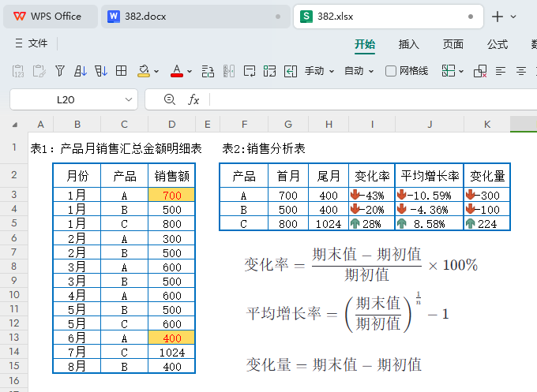Image resolution: width=537 pixels, height=392 pixels.
Task: Open font color dropdown arrow
Action: click(x=190, y=72)
